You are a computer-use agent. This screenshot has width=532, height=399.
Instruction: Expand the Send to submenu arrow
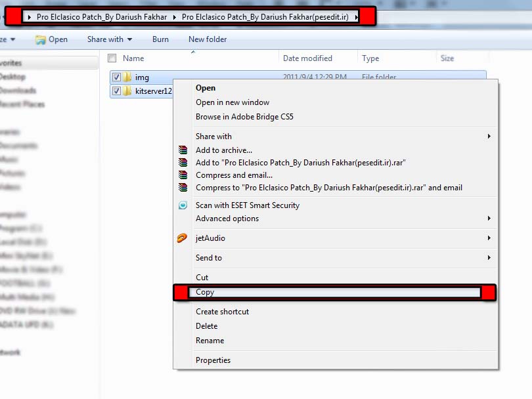click(x=489, y=258)
